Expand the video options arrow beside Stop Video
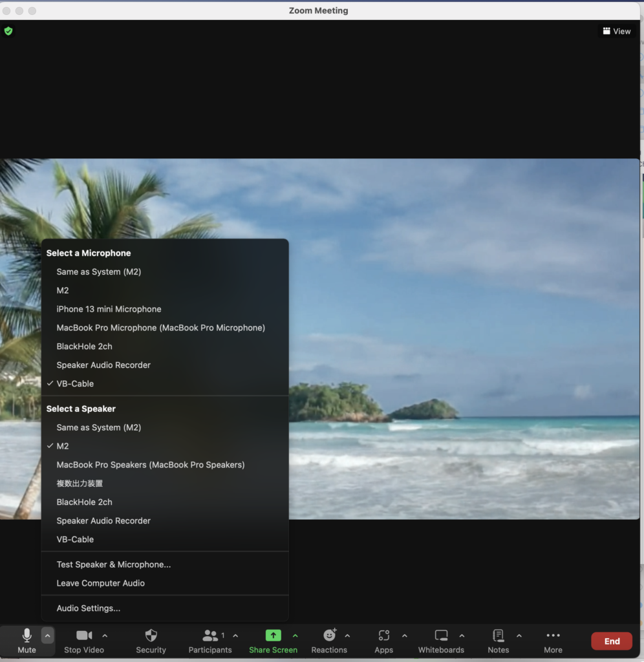 pyautogui.click(x=105, y=635)
